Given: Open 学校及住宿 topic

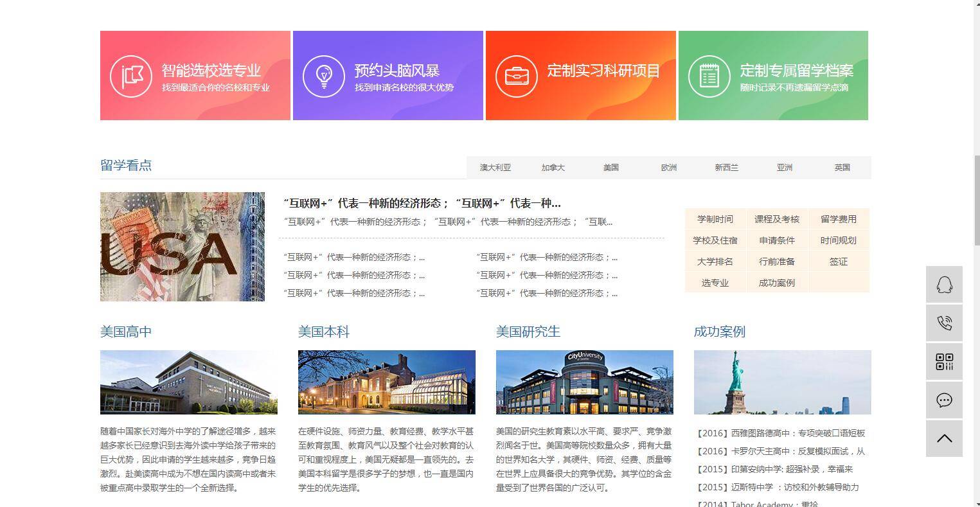Looking at the screenshot, I should pyautogui.click(x=715, y=240).
